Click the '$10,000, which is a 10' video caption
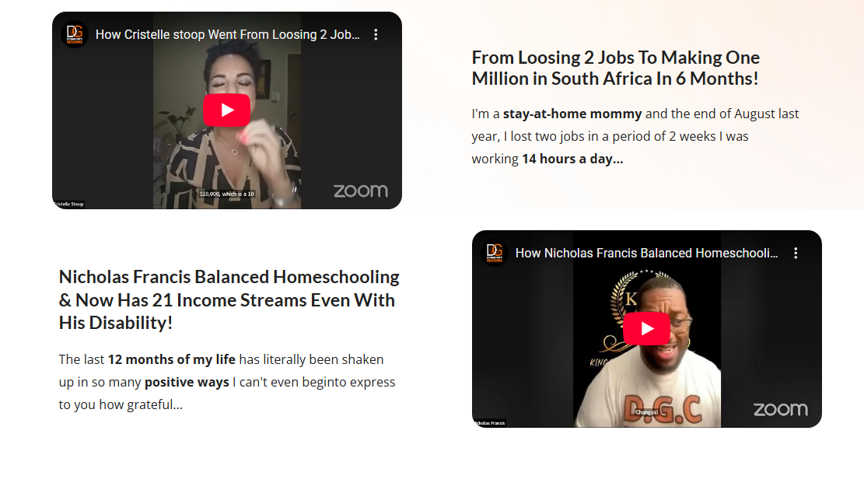The image size is (864, 504). tap(226, 194)
